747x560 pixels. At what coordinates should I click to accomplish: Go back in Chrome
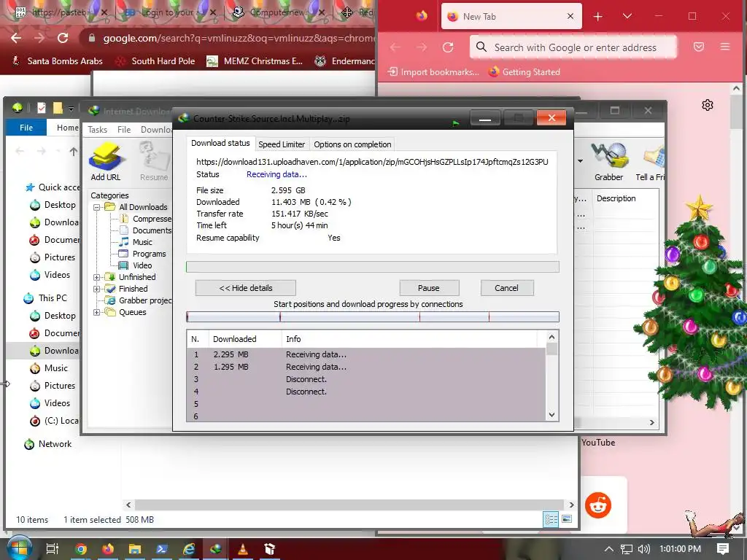[x=16, y=38]
